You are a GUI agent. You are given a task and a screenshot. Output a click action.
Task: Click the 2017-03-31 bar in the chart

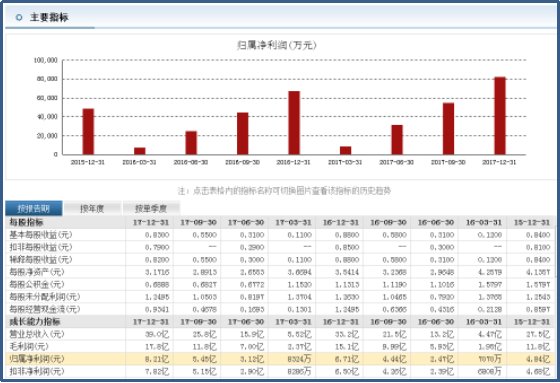[x=345, y=150]
